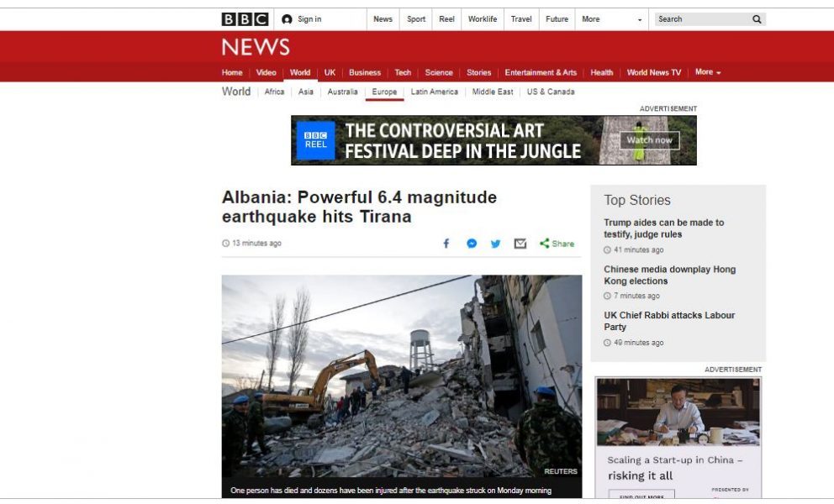834x504 pixels.
Task: Click the Sign in account icon
Action: (x=287, y=19)
